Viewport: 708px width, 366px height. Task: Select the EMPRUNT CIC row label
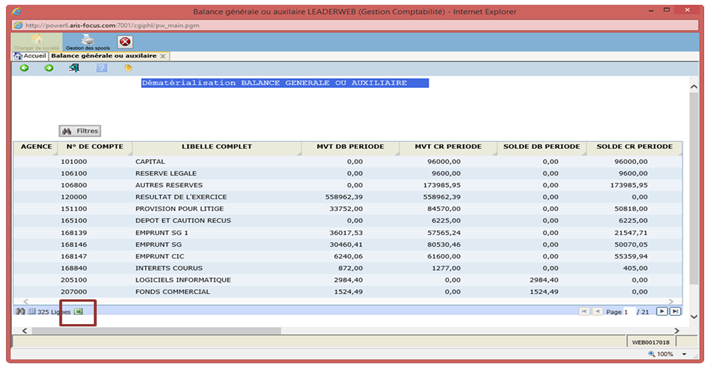pos(160,256)
